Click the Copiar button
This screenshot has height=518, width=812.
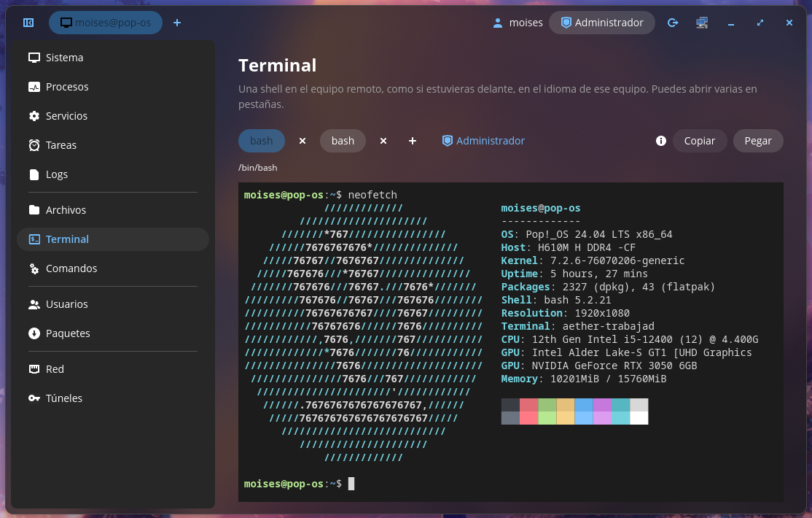click(x=700, y=141)
